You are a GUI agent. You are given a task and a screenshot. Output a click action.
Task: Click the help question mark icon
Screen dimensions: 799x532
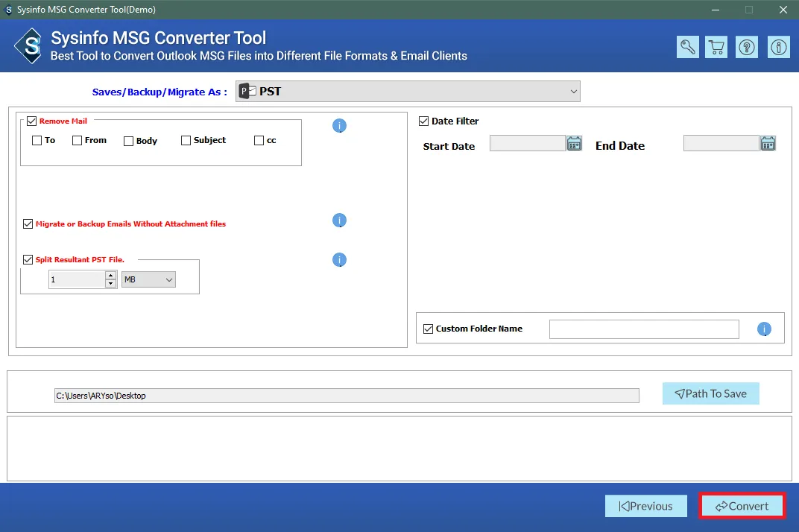click(x=746, y=47)
